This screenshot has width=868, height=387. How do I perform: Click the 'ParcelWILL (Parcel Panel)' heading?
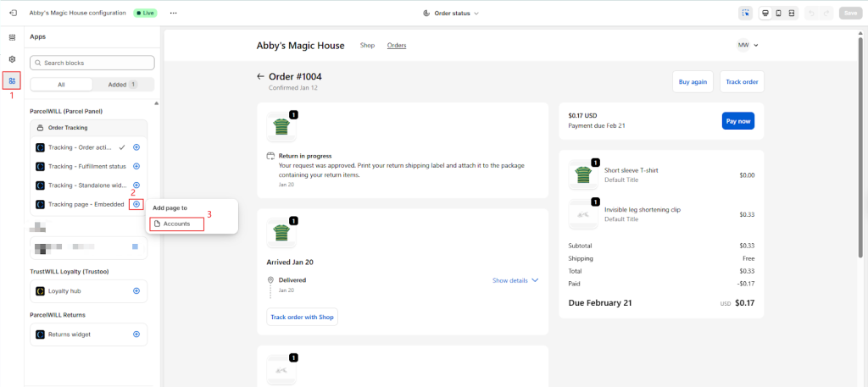click(x=66, y=111)
